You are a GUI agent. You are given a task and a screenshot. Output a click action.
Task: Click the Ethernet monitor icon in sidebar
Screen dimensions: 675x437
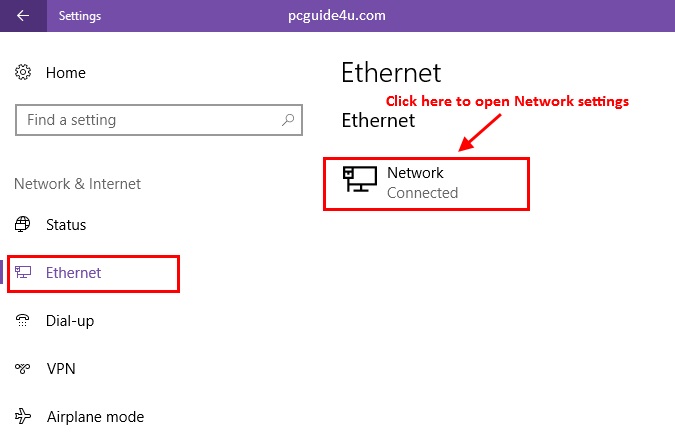tap(24, 273)
